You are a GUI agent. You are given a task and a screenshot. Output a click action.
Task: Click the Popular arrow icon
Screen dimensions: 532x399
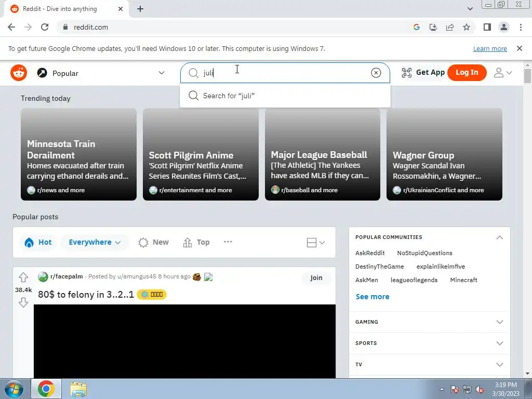click(x=42, y=73)
